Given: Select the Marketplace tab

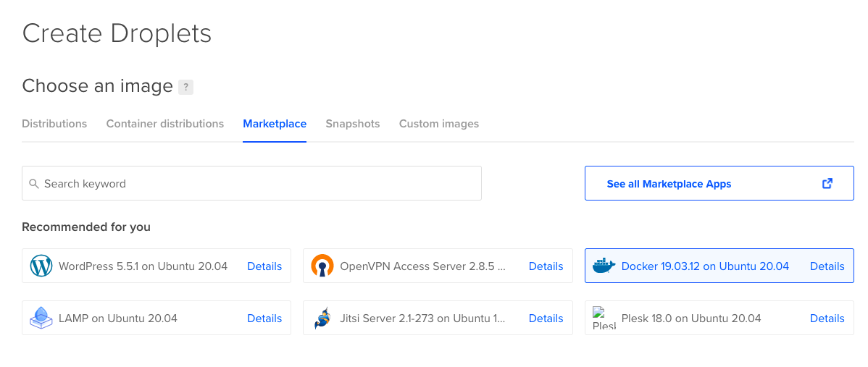Looking at the screenshot, I should click(x=275, y=124).
